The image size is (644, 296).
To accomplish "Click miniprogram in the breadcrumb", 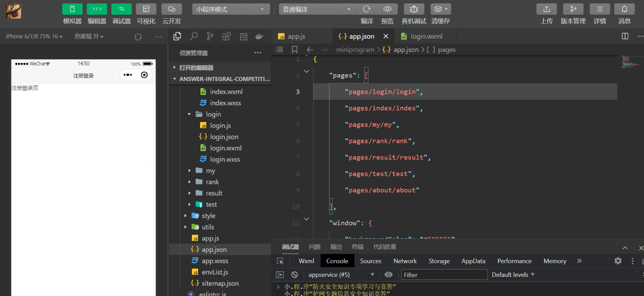I will 355,49.
